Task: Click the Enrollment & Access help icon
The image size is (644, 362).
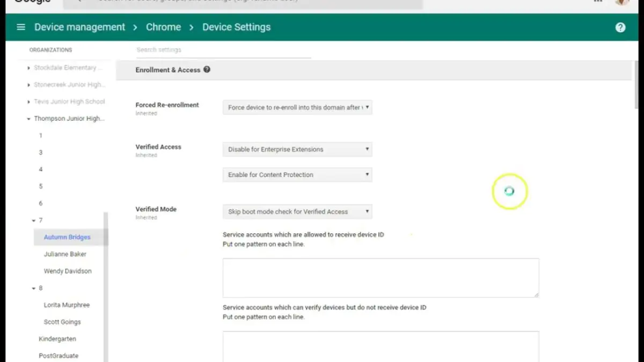Action: [207, 70]
